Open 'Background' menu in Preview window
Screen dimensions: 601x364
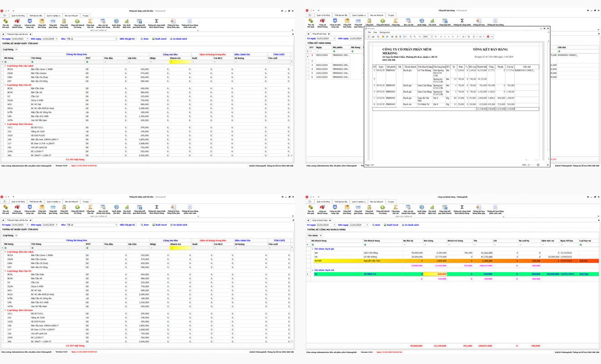click(385, 32)
